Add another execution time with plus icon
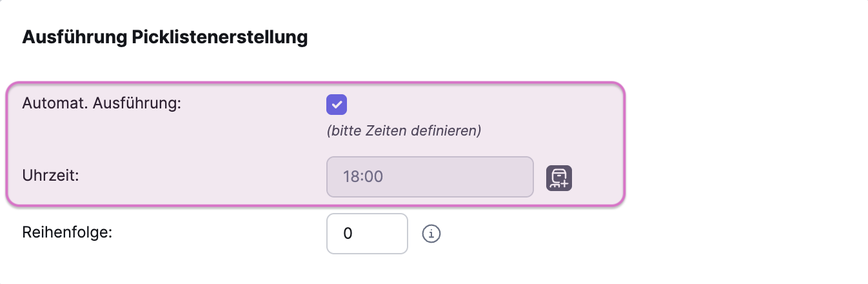Image resolution: width=868 pixels, height=284 pixels. 559,177
